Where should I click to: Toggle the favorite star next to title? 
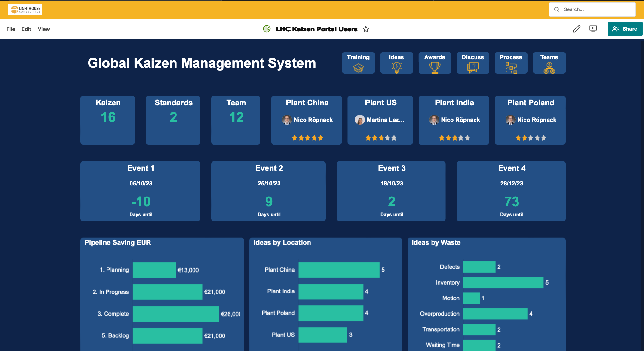[366, 29]
